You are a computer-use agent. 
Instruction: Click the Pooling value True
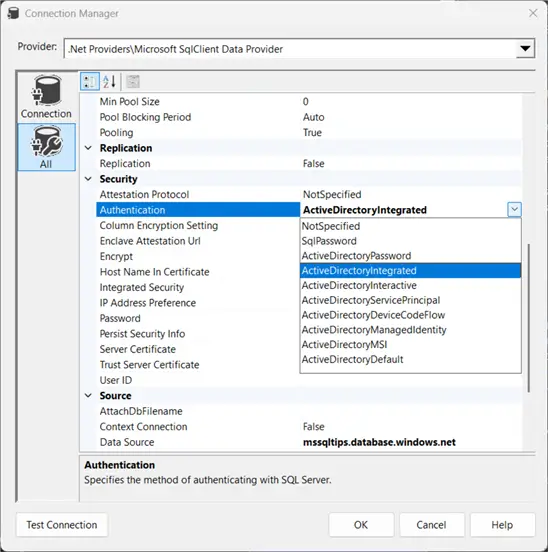pos(312,133)
